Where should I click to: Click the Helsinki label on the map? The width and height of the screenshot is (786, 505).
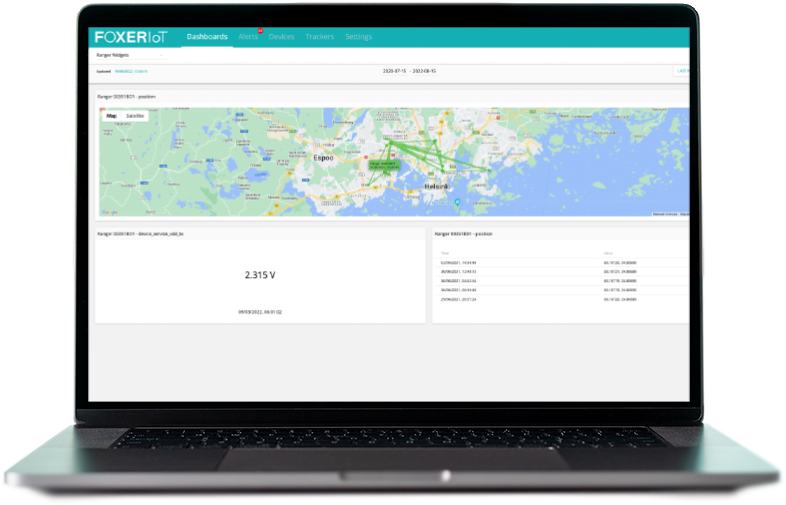(x=437, y=187)
